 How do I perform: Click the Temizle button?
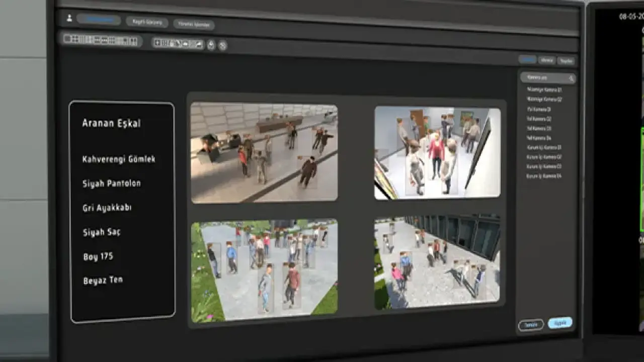point(531,325)
